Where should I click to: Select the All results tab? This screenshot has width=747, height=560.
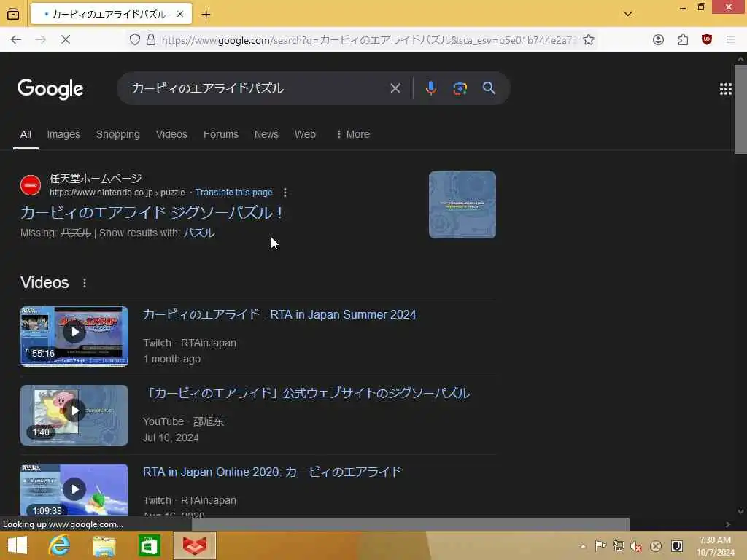26,134
